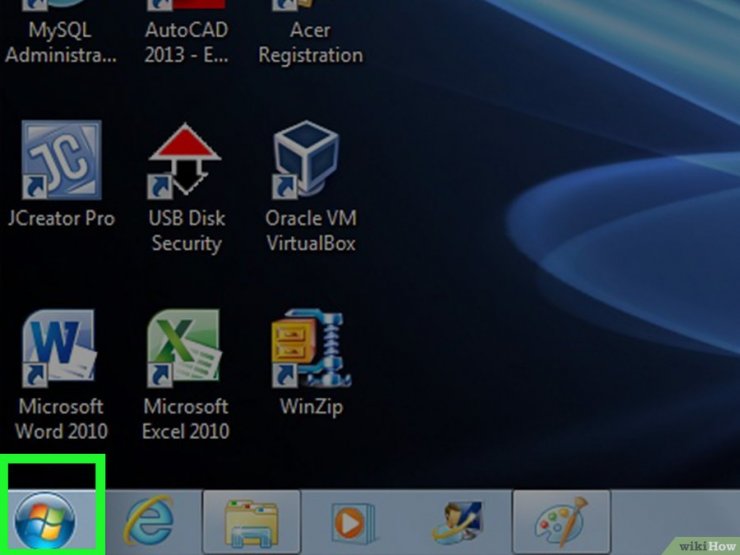Open the Paint palette taskbar icon
The image size is (740, 555).
pos(561,522)
